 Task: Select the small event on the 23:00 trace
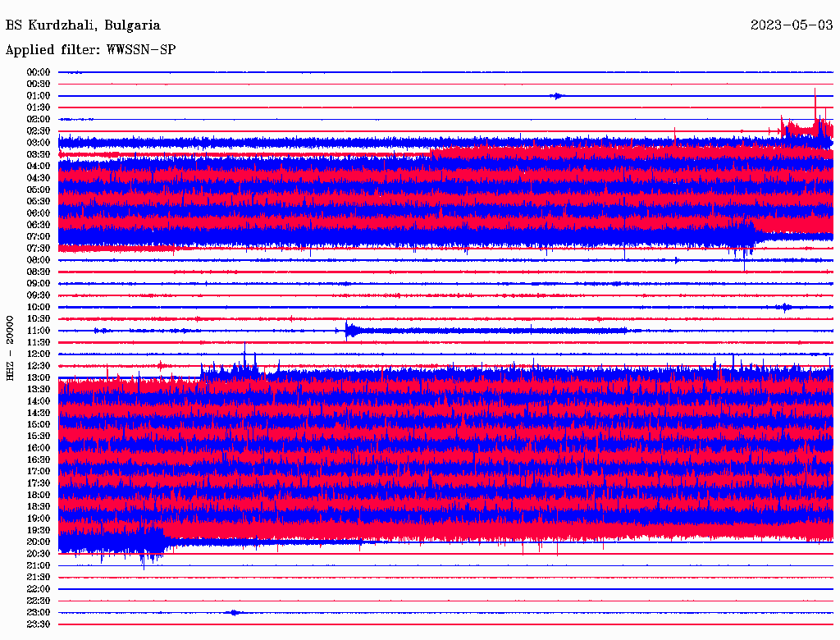pyautogui.click(x=234, y=612)
